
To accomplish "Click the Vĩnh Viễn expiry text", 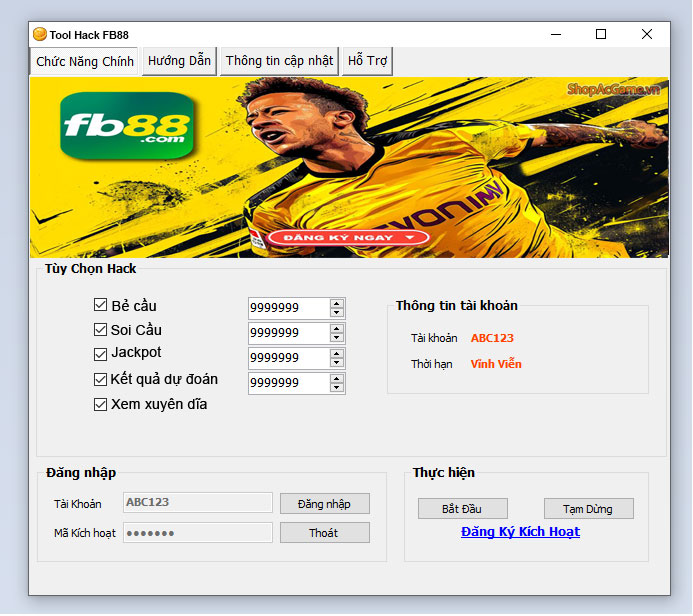I will coord(496,364).
